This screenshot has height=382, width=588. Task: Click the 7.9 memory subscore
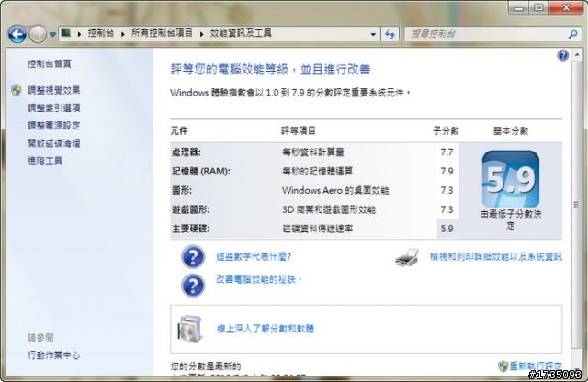coord(447,172)
